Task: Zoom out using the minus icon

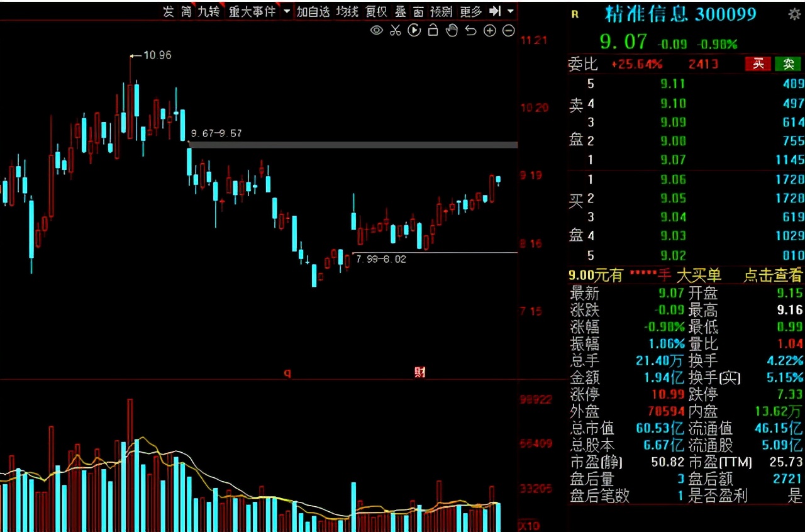Action: pos(509,30)
